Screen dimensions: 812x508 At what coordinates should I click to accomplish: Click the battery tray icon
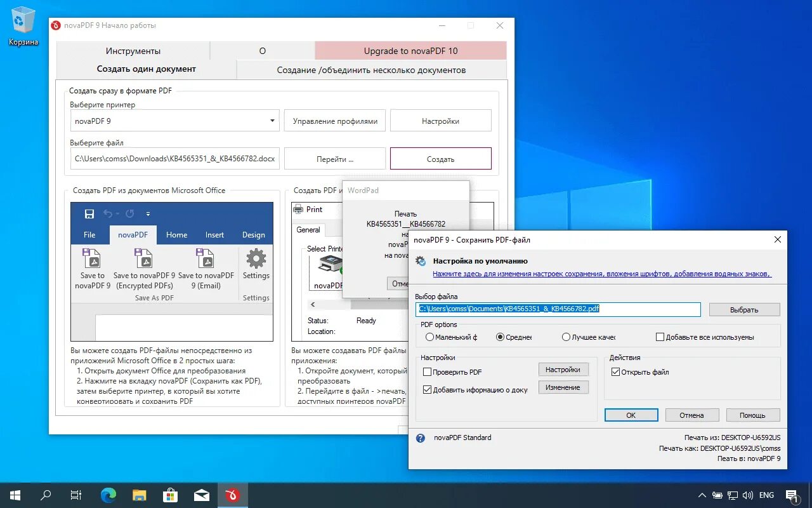[x=717, y=495]
